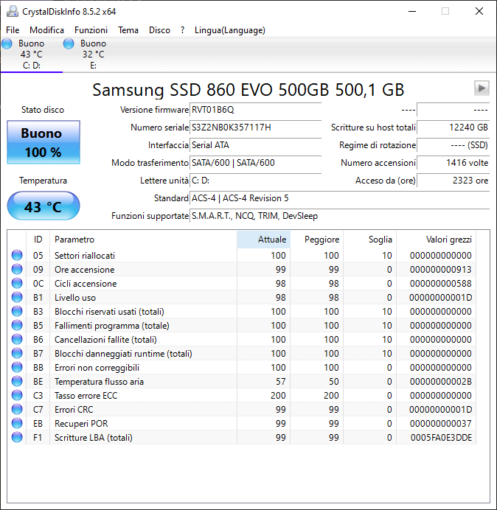Viewport: 497px width, 510px height.
Task: Select the Temperatura flusso aria parameter text
Action: [x=99, y=382]
